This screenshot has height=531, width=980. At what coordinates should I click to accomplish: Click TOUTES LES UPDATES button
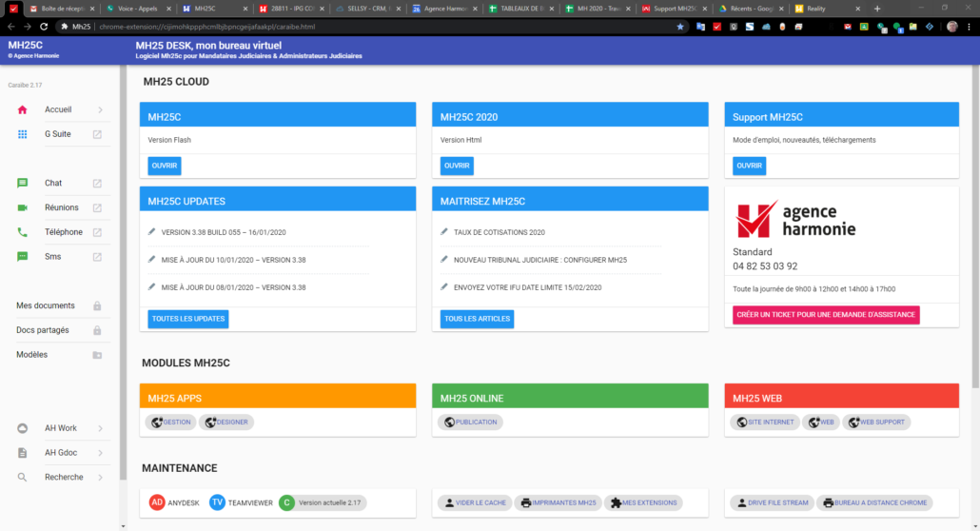pos(188,319)
